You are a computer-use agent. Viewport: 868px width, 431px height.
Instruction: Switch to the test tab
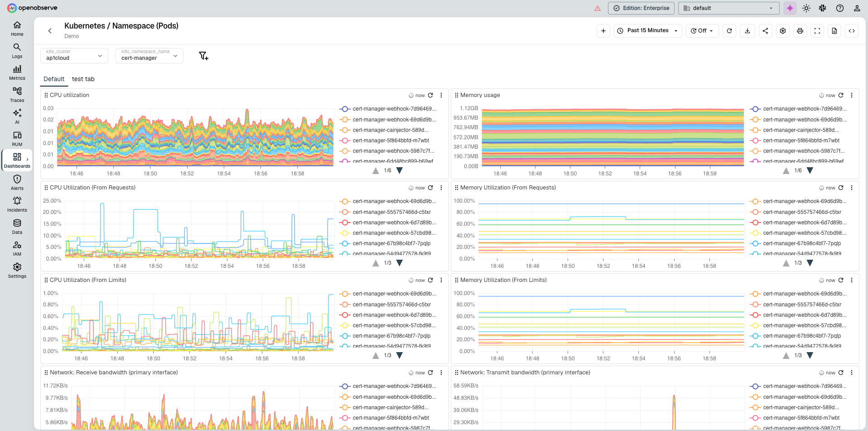pos(83,79)
